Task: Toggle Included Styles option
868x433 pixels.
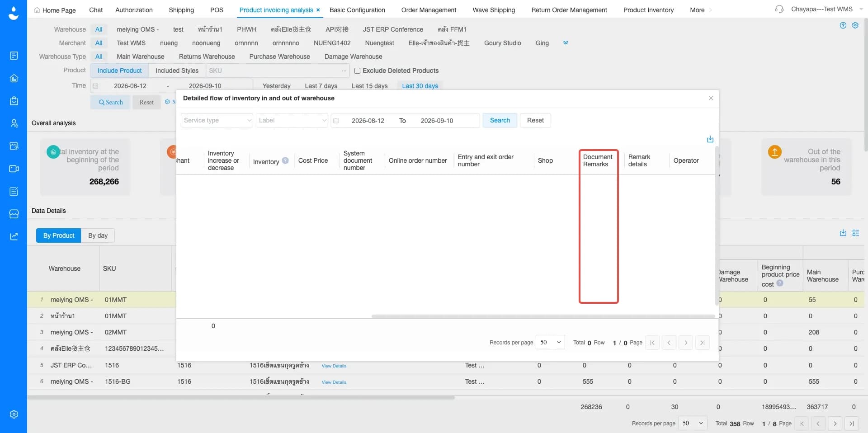Action: (x=177, y=71)
